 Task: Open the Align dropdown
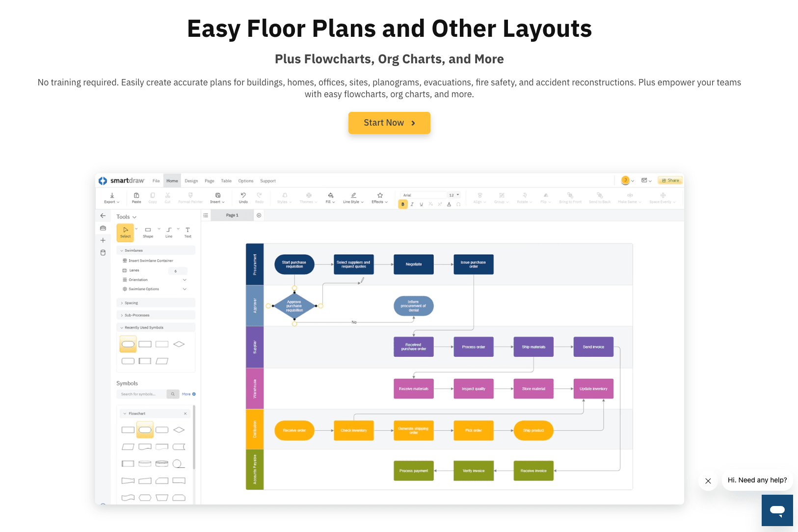click(x=479, y=198)
